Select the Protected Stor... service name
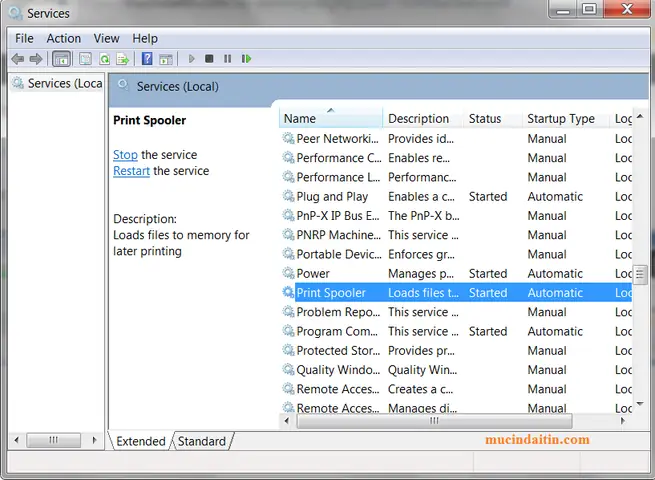Image resolution: width=655 pixels, height=480 pixels. (338, 350)
